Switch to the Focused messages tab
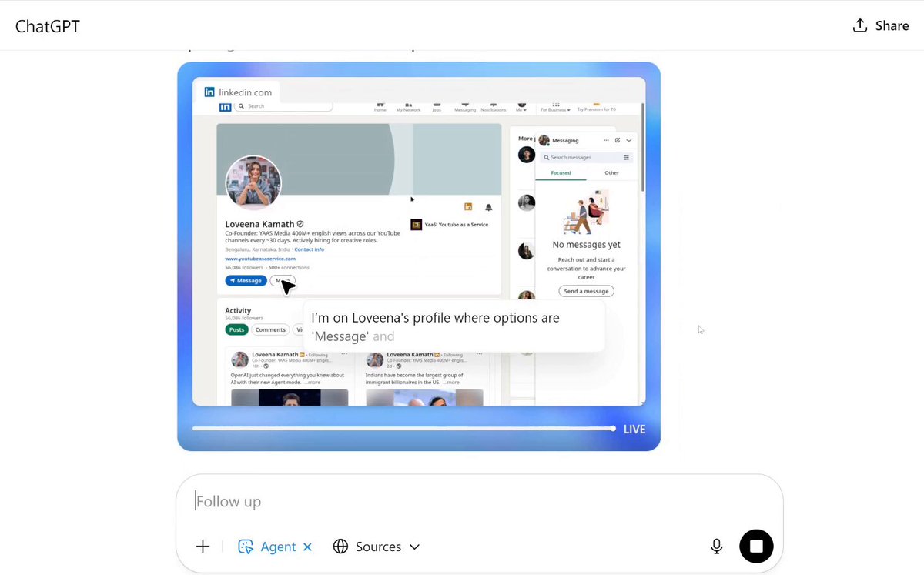Screen dimensions: 924x575 561,172
